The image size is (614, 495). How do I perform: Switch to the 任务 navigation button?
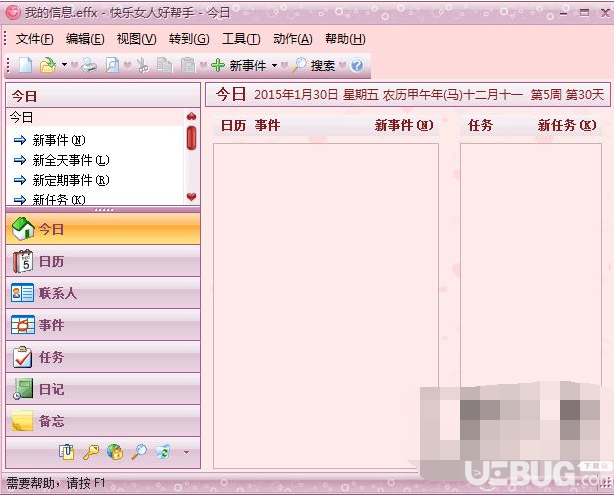point(103,357)
